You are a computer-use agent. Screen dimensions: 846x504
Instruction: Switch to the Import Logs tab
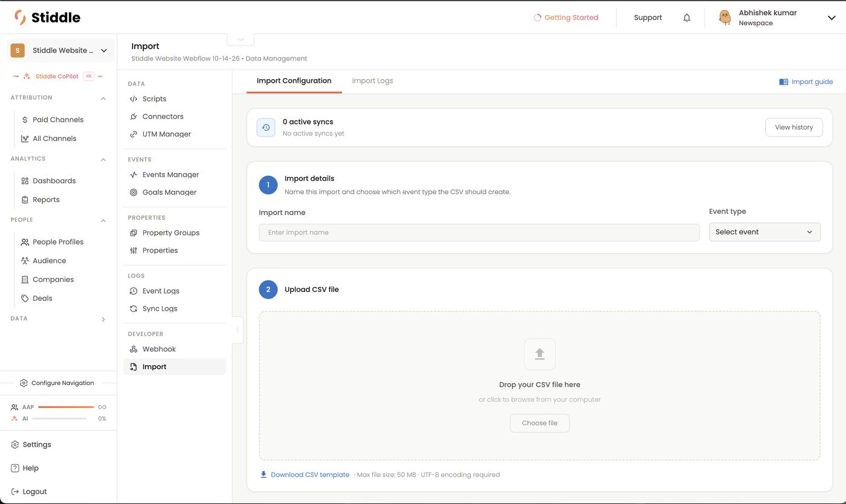point(372,81)
